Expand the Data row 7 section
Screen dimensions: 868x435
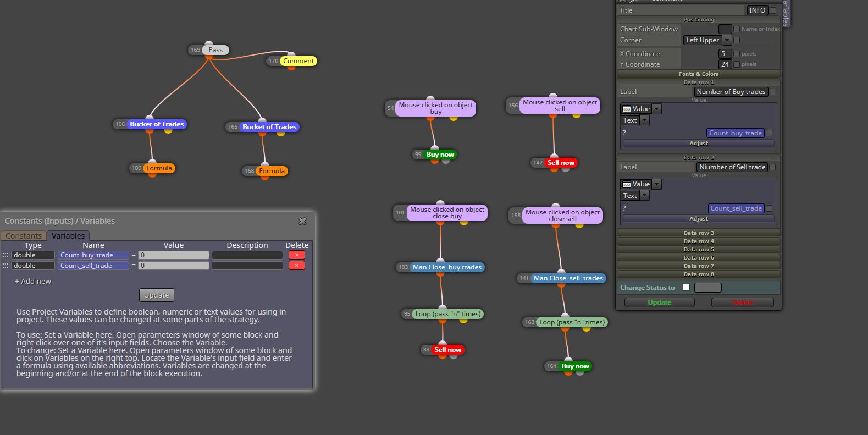699,266
